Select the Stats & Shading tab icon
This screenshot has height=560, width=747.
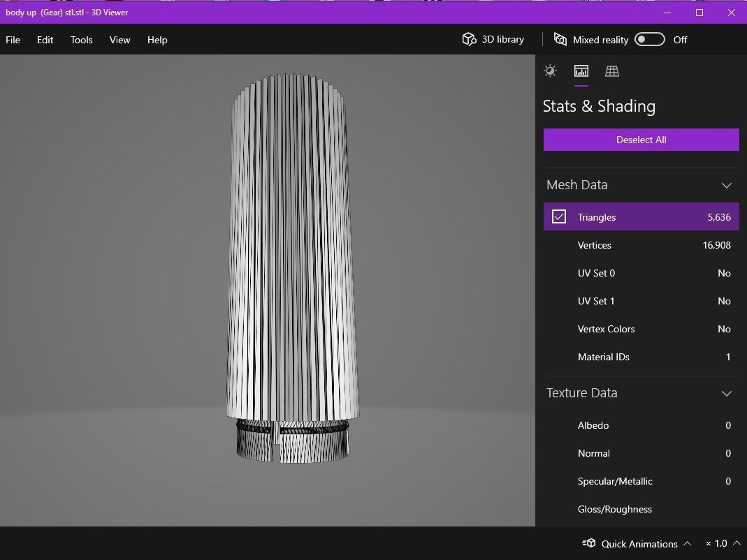pyautogui.click(x=581, y=71)
